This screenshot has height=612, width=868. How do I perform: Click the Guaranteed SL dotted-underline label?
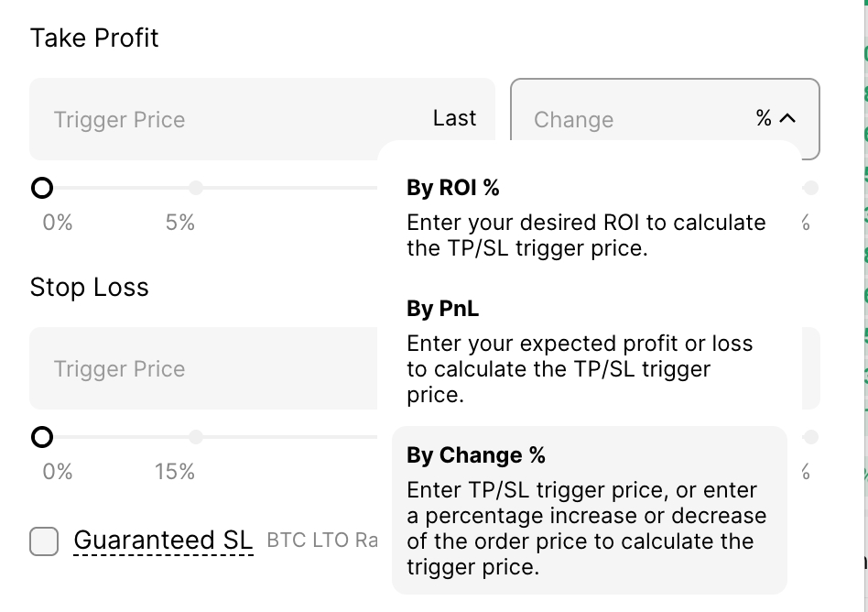click(163, 541)
